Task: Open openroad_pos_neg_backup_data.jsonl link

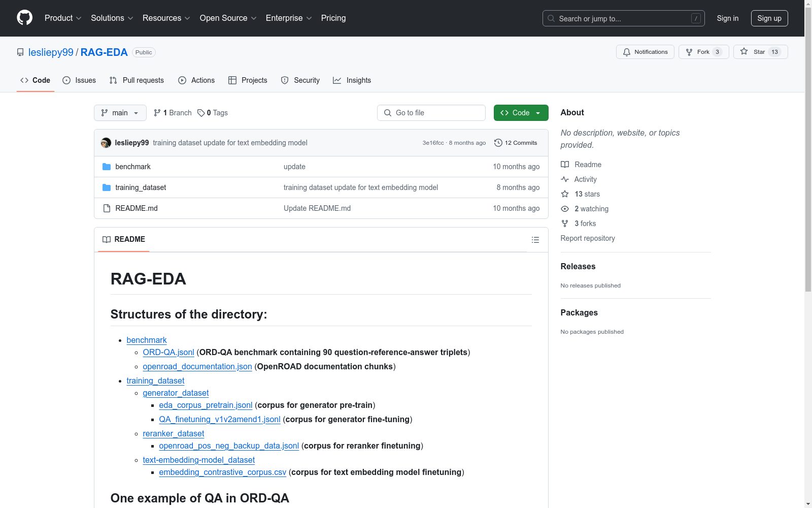Action: [x=229, y=446]
